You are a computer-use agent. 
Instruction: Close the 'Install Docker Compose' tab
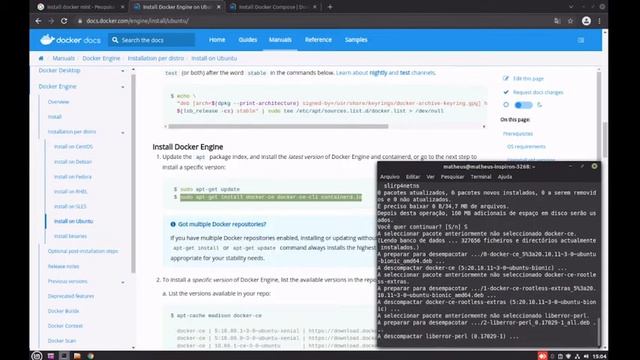click(315, 7)
